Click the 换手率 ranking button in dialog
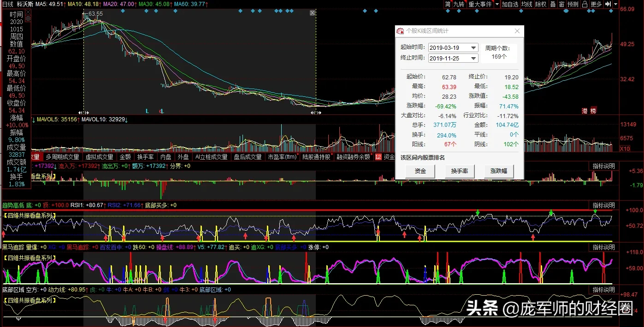The width and height of the screenshot is (644, 327). pyautogui.click(x=460, y=171)
